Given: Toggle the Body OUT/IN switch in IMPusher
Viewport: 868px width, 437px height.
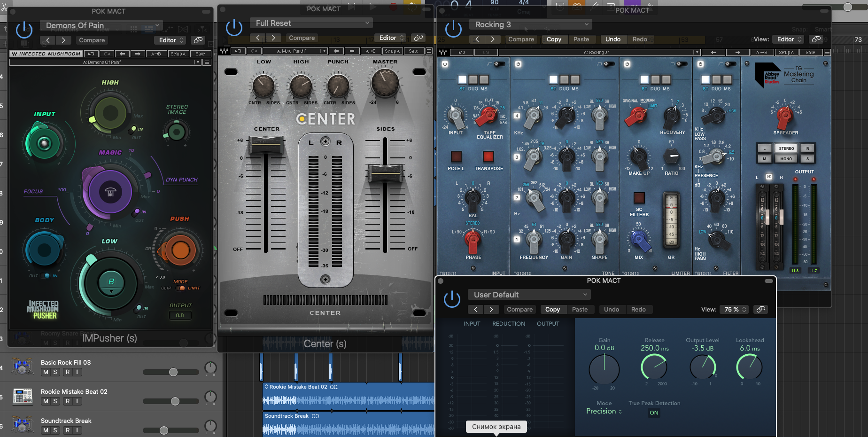Looking at the screenshot, I should (x=46, y=276).
